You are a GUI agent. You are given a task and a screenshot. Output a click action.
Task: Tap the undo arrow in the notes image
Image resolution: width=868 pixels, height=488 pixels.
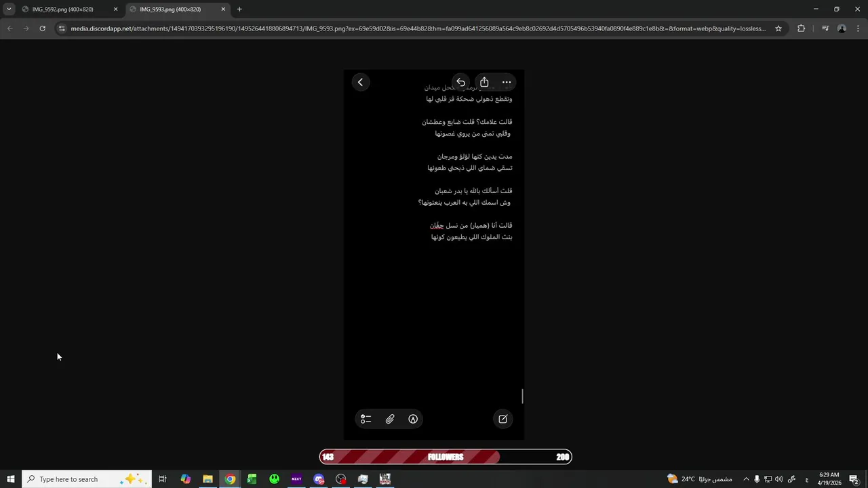tap(460, 82)
